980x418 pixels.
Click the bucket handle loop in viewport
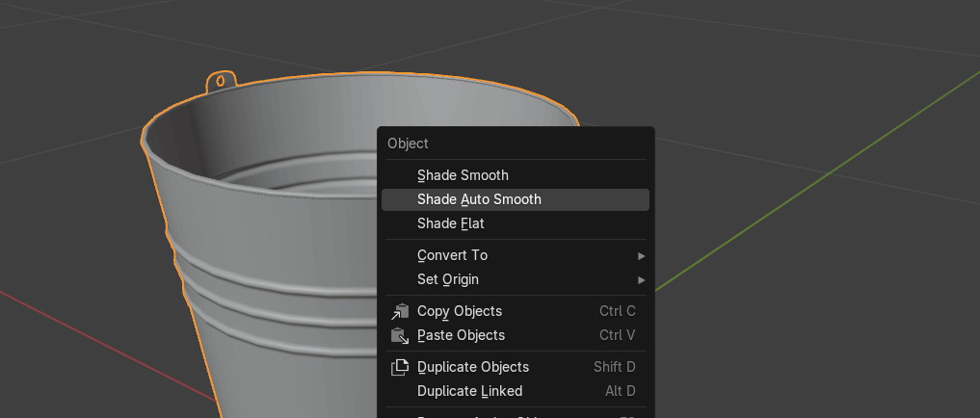pos(221,82)
